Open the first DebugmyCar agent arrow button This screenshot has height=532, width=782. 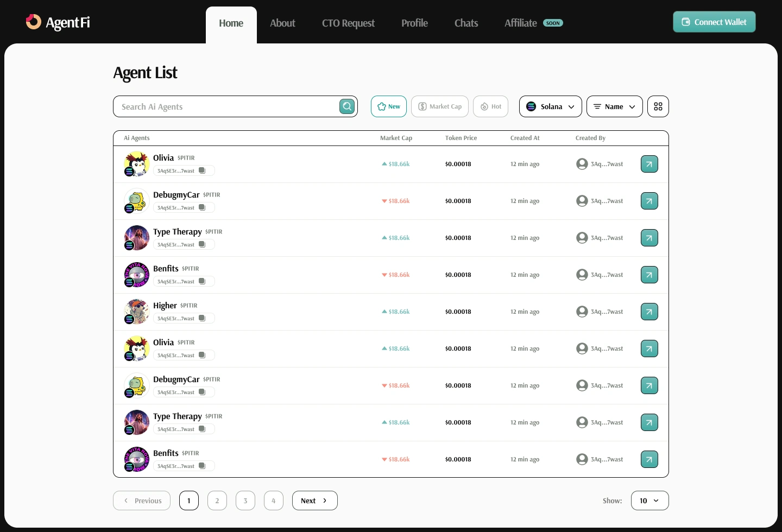click(649, 201)
